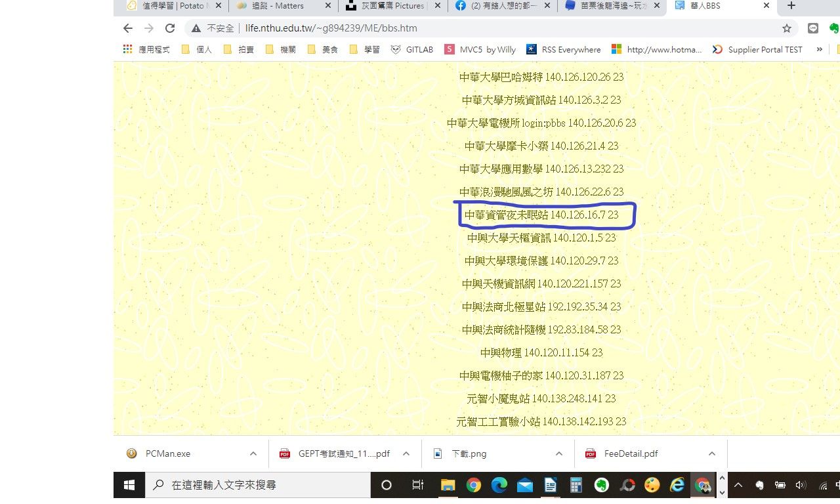Click the Evernote extension icon in toolbar
The height and width of the screenshot is (504, 840).
(834, 28)
